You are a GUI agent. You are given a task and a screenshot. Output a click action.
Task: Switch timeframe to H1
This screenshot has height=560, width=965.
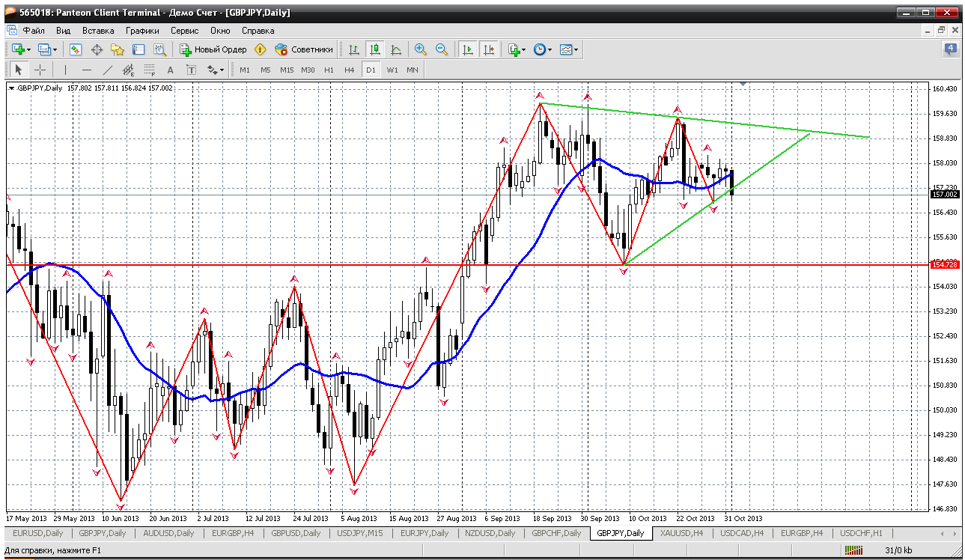329,70
